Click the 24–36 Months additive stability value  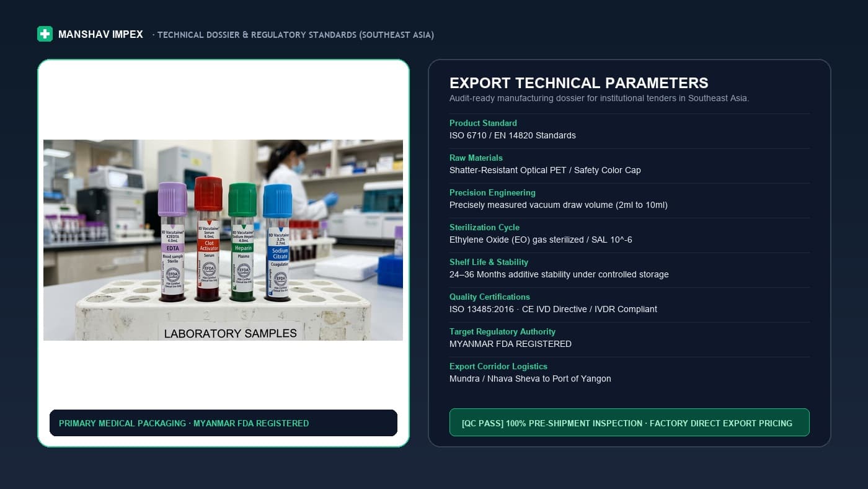pos(559,274)
